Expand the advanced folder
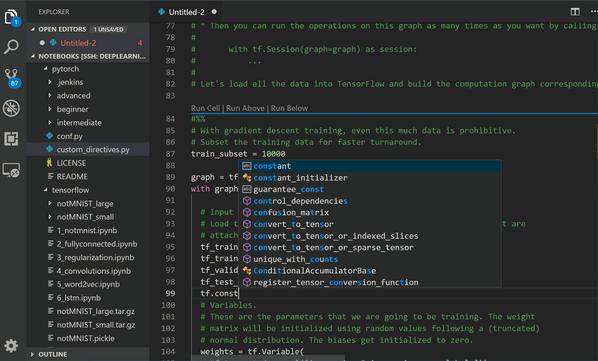 (50, 95)
